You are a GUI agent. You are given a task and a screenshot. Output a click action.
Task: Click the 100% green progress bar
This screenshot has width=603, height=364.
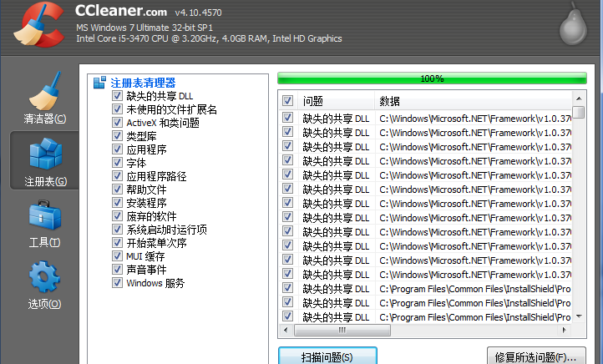tap(432, 78)
